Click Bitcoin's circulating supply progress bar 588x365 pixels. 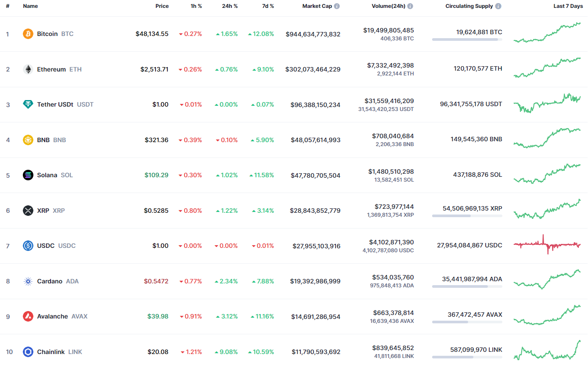click(467, 39)
